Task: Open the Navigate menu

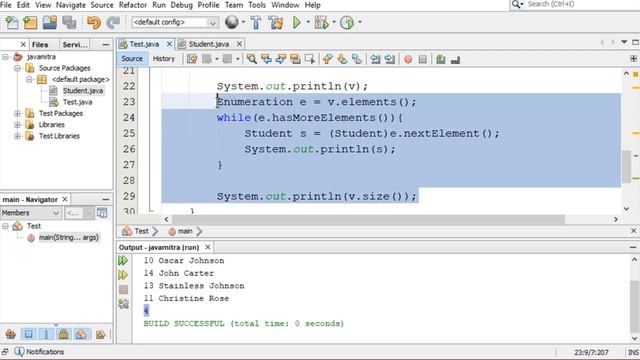Action: (71, 5)
